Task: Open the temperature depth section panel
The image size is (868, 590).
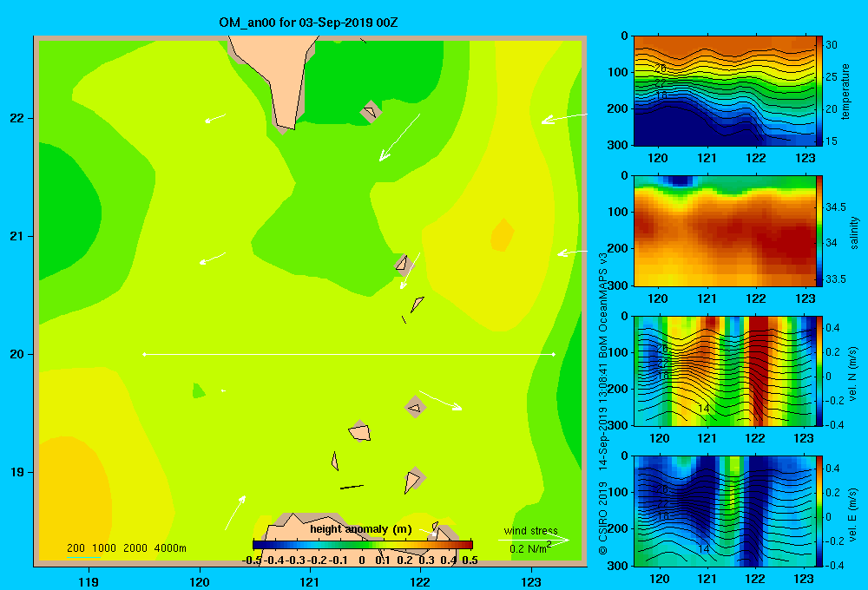Action: 725,91
